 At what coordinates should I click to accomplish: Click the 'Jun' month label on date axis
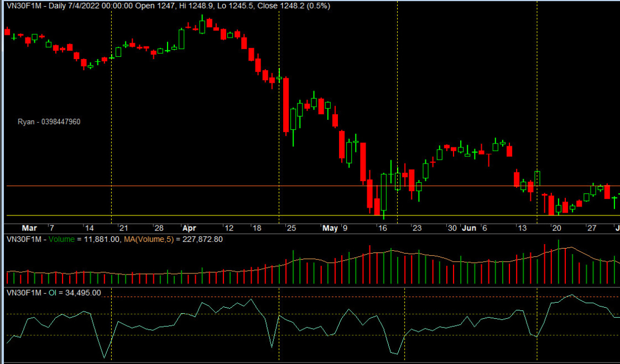click(470, 228)
